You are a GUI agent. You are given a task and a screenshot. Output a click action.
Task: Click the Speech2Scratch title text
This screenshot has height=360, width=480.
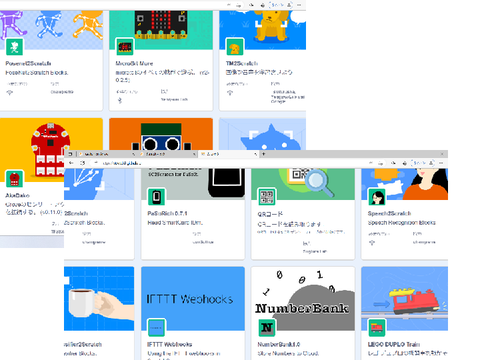(389, 213)
